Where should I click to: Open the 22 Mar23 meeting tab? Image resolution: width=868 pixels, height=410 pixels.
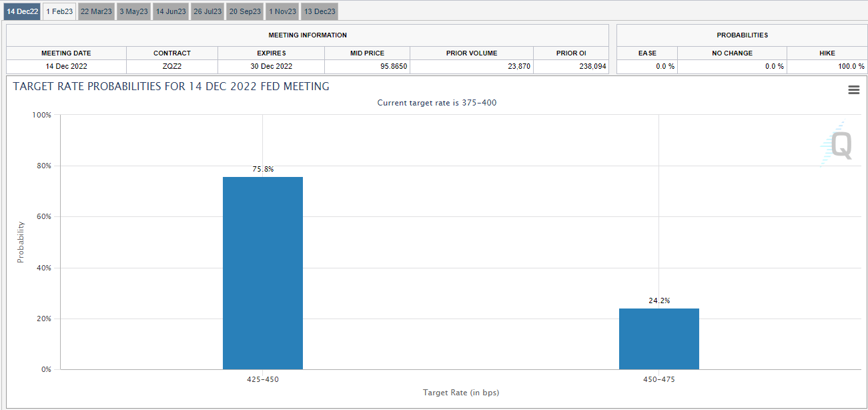point(96,11)
